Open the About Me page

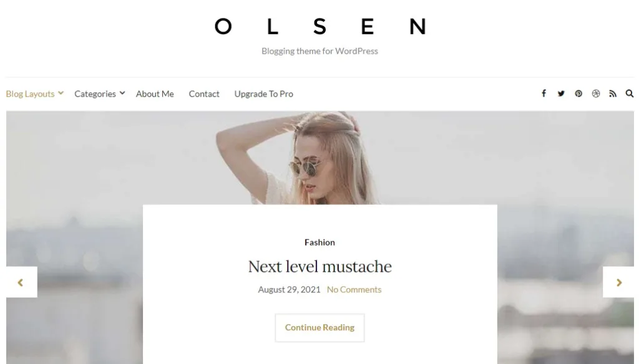click(155, 94)
